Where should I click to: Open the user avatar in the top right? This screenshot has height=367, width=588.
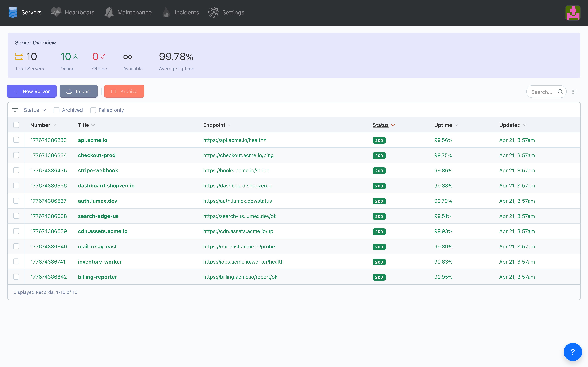(573, 13)
